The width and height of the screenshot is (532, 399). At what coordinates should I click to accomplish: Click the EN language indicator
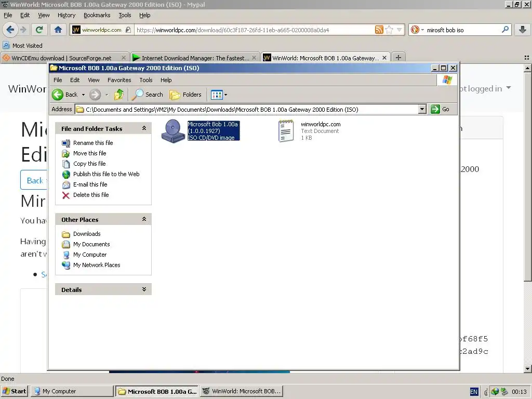(474, 392)
